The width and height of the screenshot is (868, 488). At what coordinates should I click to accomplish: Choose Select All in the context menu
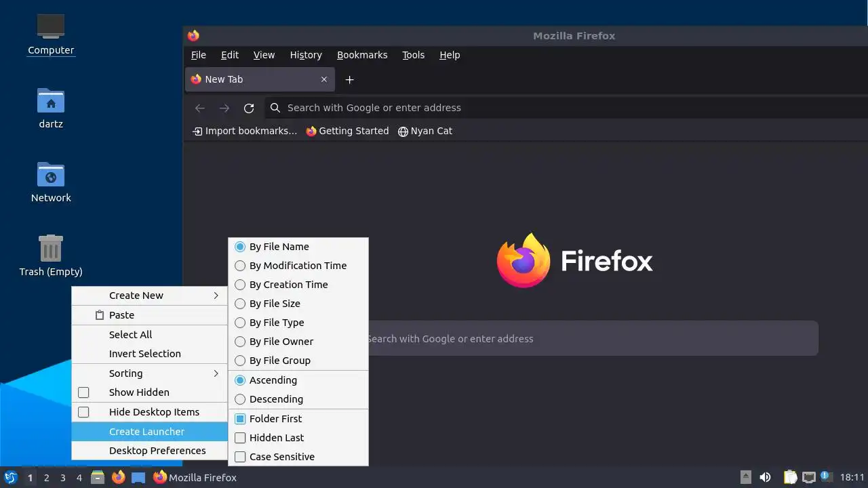[x=149, y=335]
